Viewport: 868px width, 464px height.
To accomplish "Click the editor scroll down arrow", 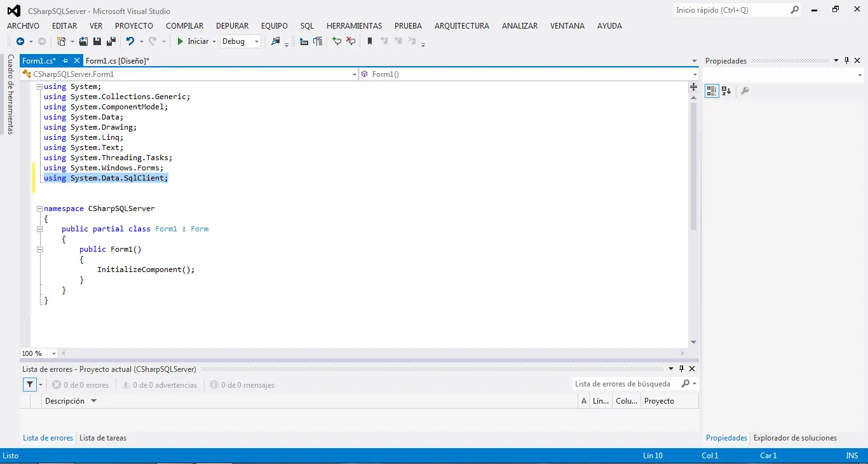I will point(693,342).
